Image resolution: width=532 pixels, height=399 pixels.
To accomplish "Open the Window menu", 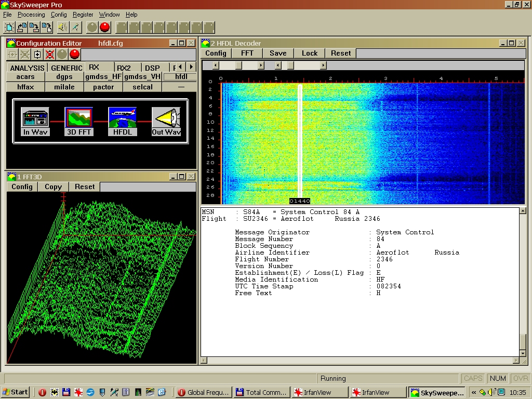I will point(109,15).
